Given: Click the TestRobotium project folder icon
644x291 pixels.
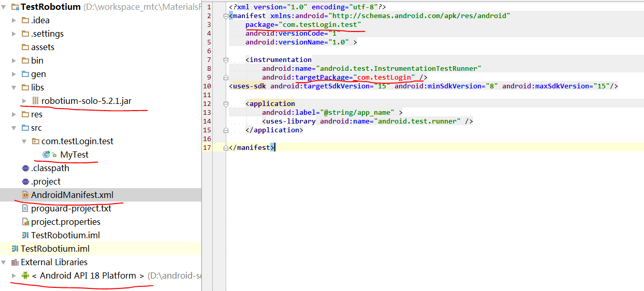Looking at the screenshot, I should click(14, 7).
